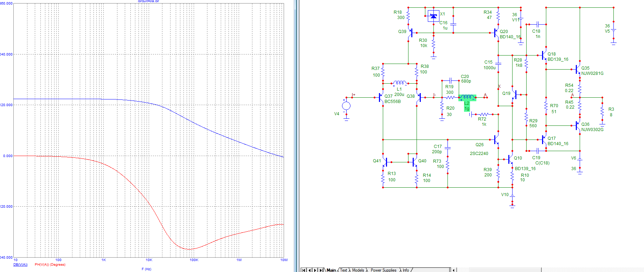Select inductor L1 200u
The image size is (644, 272).
tap(400, 83)
